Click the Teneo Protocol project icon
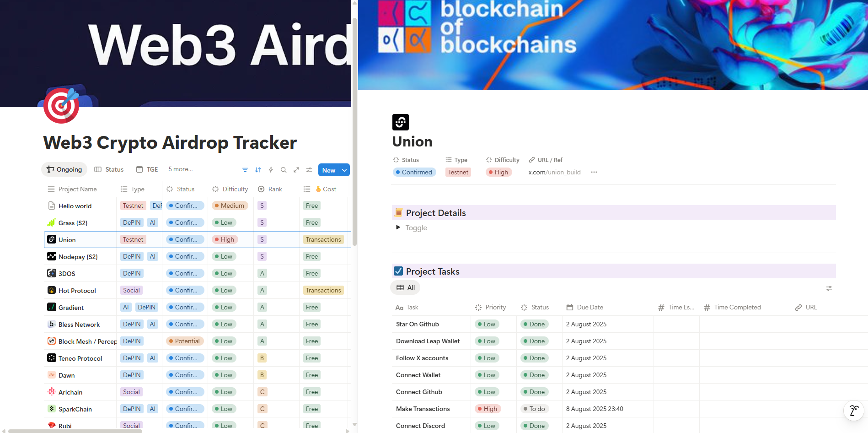Viewport: 868px width, 433px height. (x=52, y=358)
